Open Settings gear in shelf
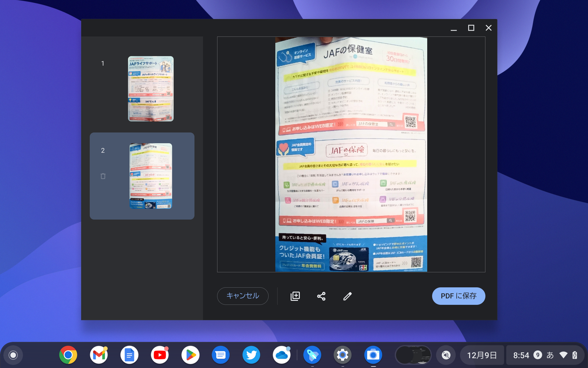 pos(342,355)
